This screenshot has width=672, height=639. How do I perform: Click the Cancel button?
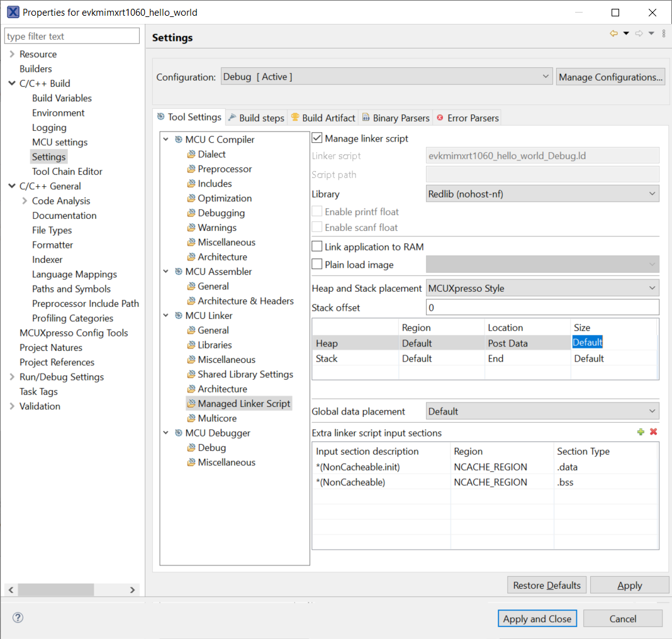coord(623,618)
